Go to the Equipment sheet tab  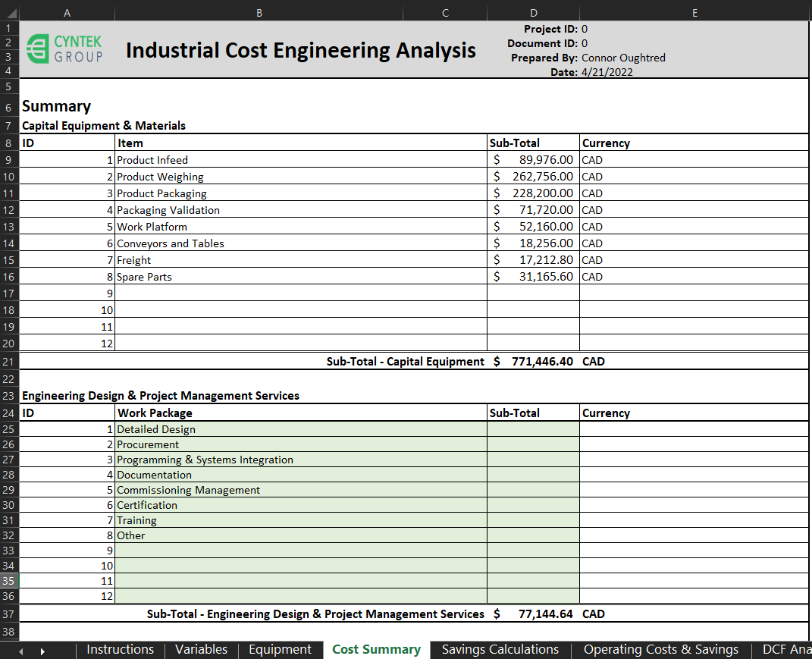280,649
